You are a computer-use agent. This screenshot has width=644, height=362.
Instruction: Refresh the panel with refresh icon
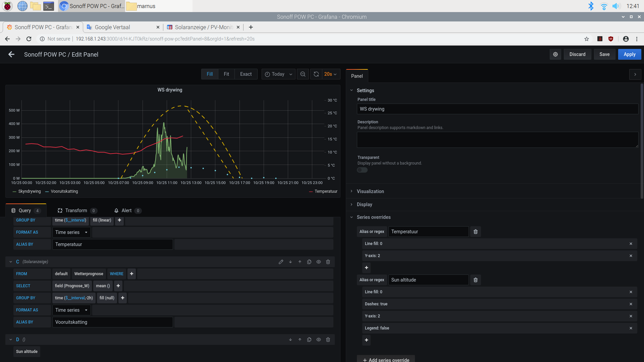coord(316,74)
